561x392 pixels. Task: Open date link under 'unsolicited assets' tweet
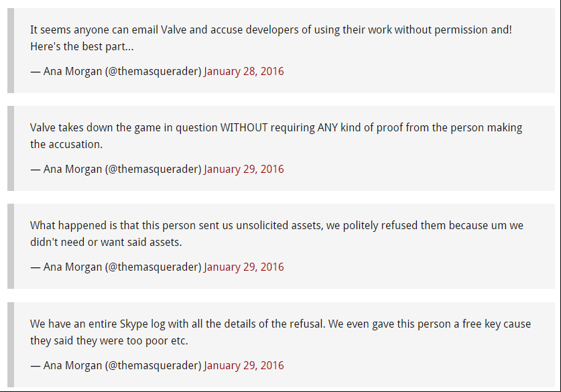[x=244, y=267]
